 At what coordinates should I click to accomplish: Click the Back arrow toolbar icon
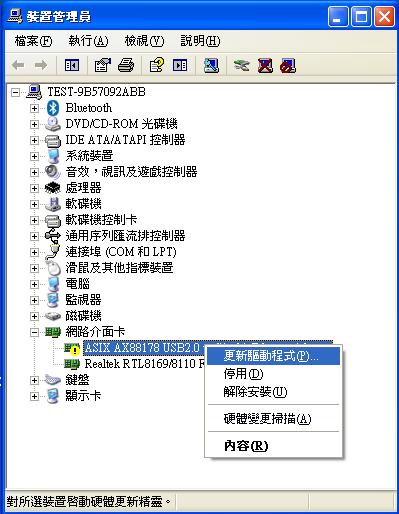tap(18, 65)
